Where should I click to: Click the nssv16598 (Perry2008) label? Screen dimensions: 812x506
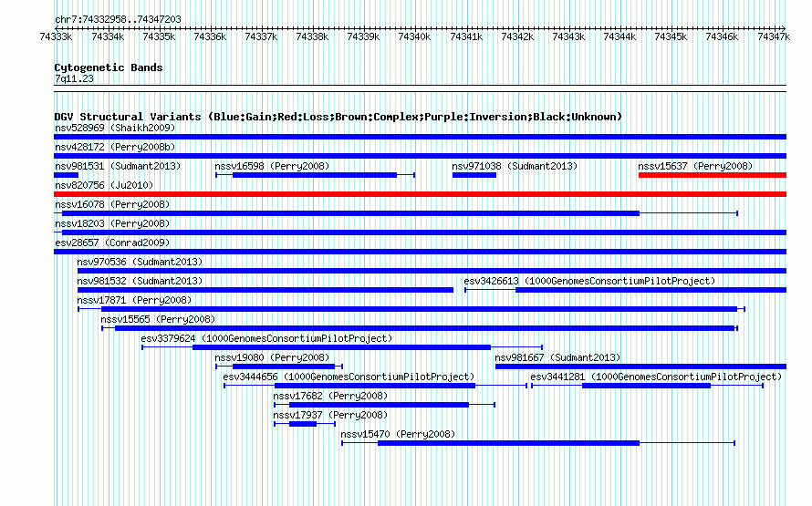(x=272, y=166)
